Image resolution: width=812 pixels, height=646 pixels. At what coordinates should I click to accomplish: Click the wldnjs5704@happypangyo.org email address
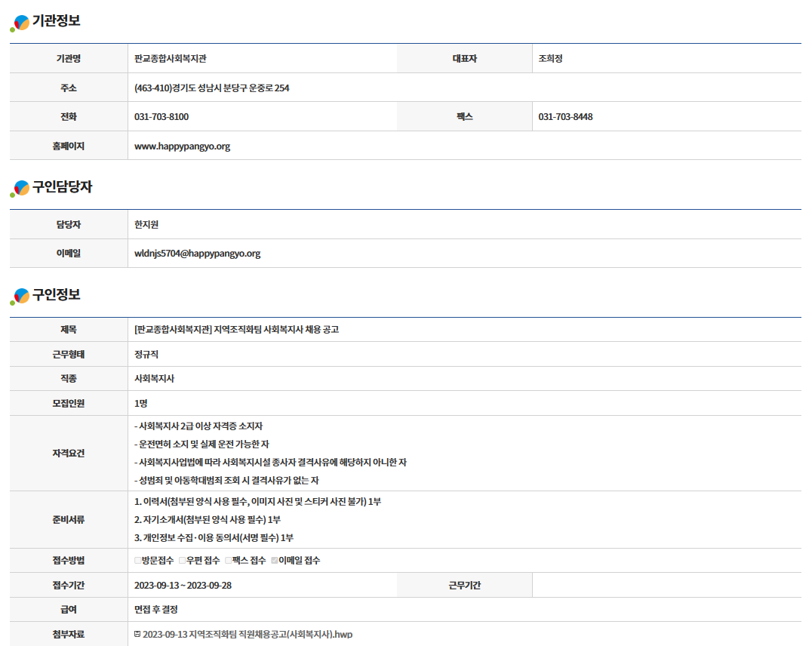click(x=197, y=254)
